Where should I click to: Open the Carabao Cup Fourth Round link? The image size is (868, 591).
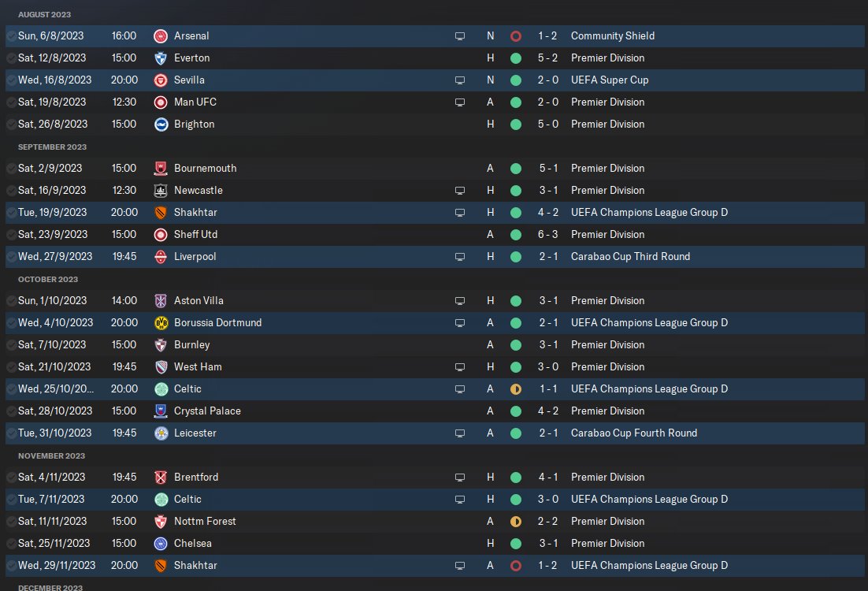633,433
